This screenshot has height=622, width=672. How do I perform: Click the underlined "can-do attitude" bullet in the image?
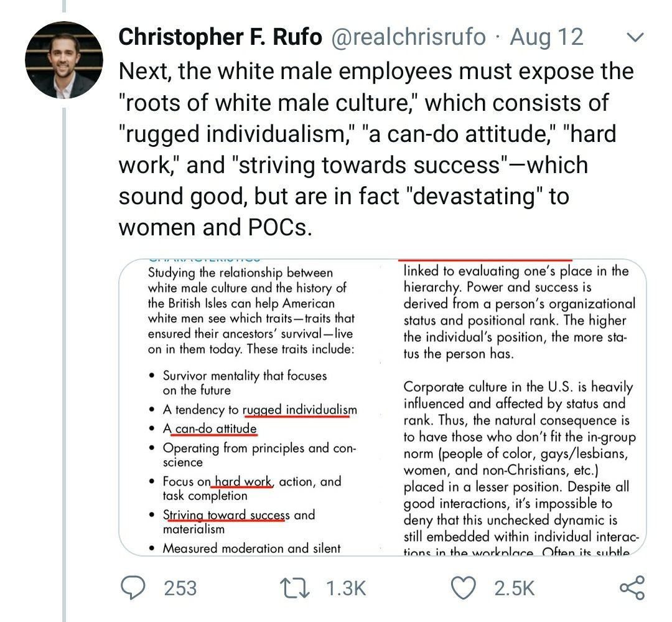click(215, 428)
